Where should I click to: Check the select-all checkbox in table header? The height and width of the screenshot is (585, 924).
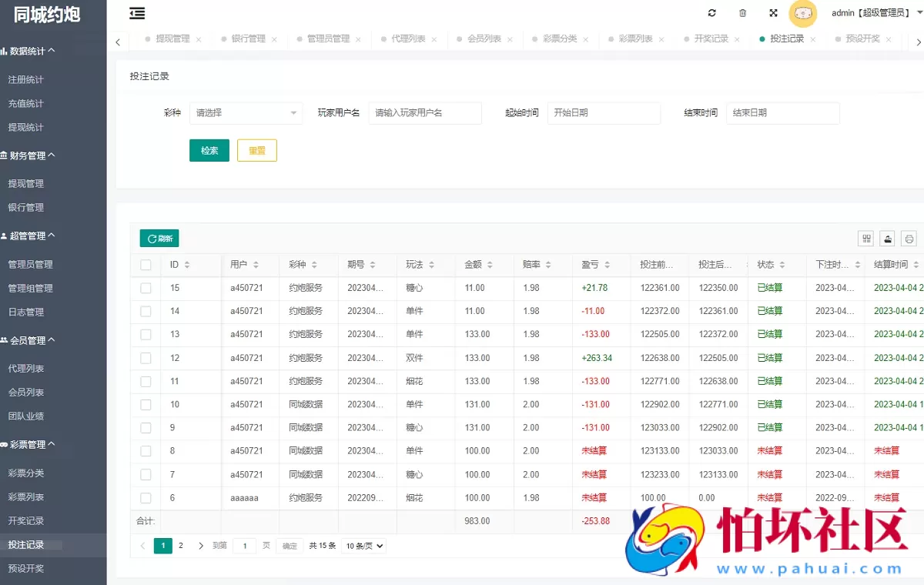[x=146, y=264]
